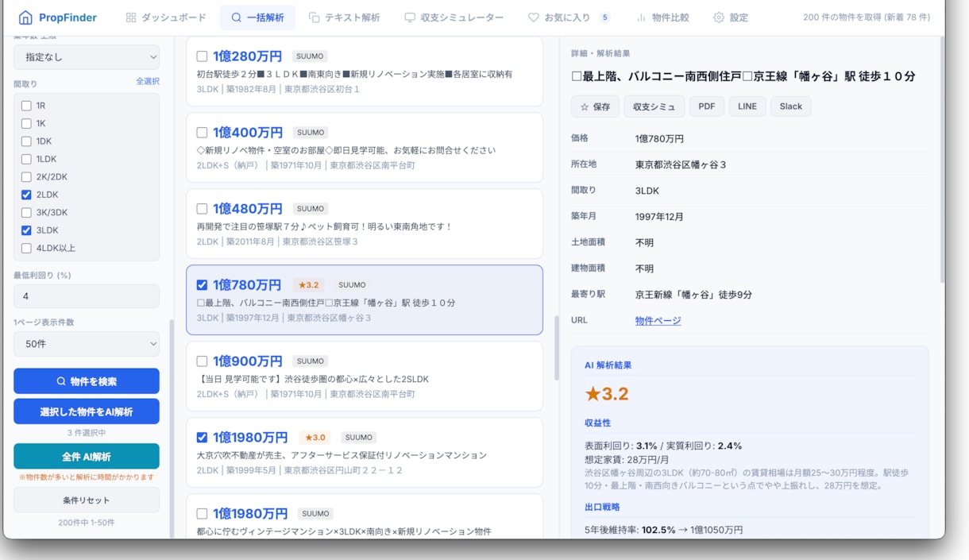Uncheck the 3LDK layout checkbox
The image size is (969, 560).
(26, 230)
